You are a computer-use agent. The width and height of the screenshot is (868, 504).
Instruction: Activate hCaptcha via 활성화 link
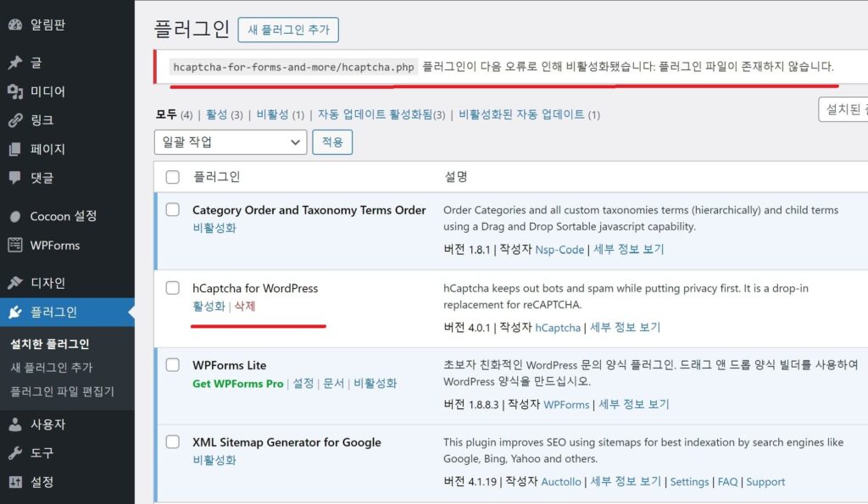click(209, 306)
